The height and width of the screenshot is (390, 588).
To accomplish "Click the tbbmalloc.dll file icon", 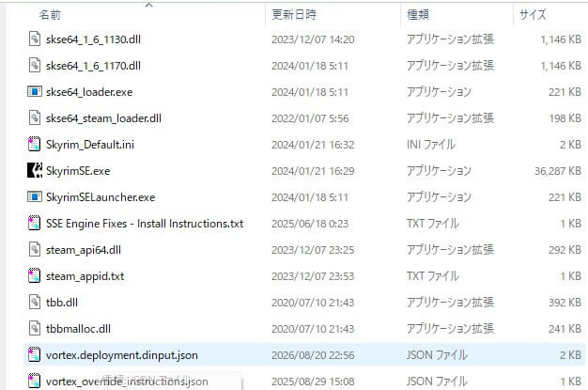I will (x=35, y=328).
